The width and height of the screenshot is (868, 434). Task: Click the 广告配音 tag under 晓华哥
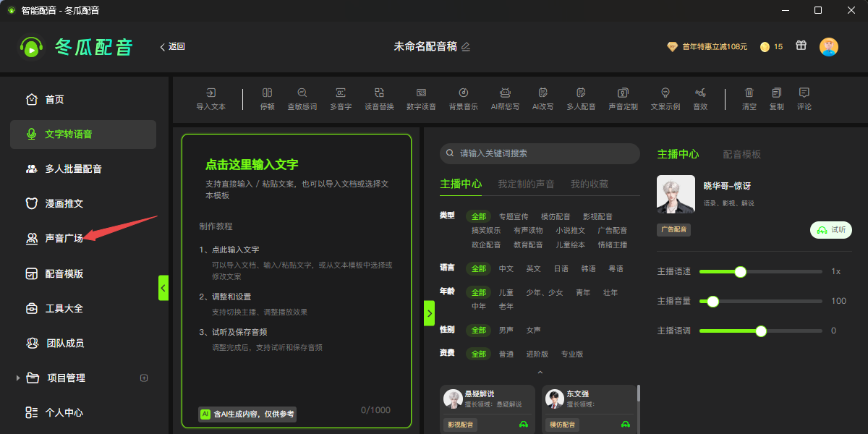point(674,229)
